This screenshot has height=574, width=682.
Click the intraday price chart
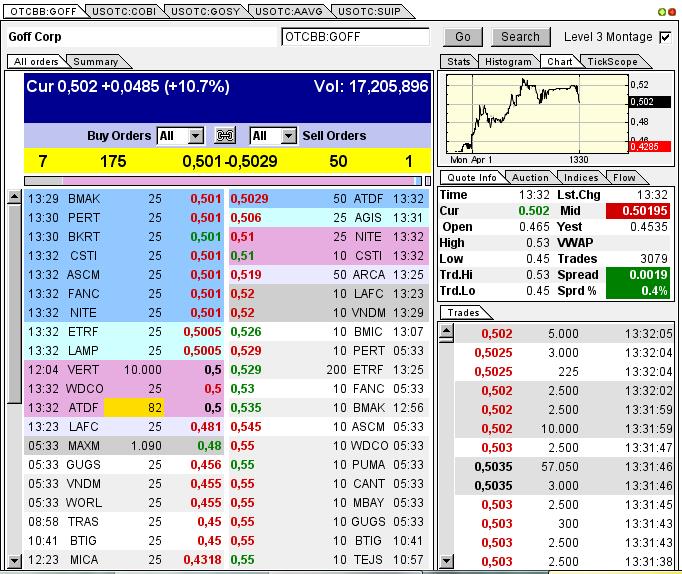pos(537,113)
